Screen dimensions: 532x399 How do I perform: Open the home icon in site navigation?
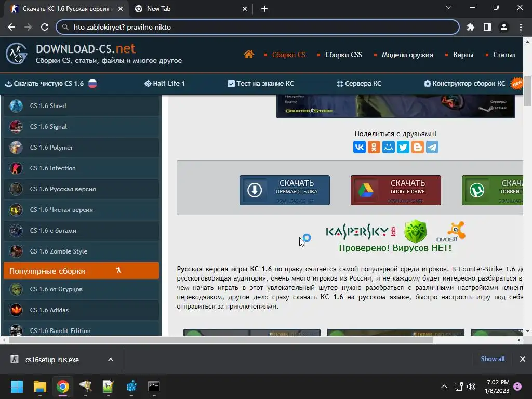249,54
